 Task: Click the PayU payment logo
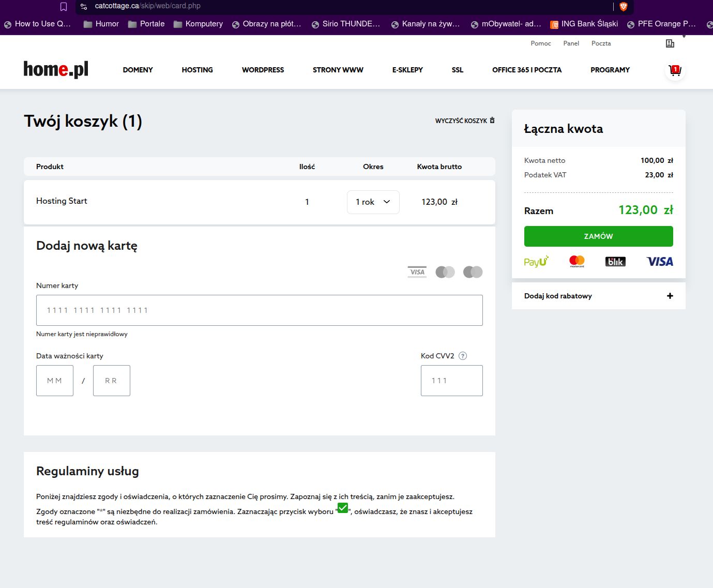[536, 262]
